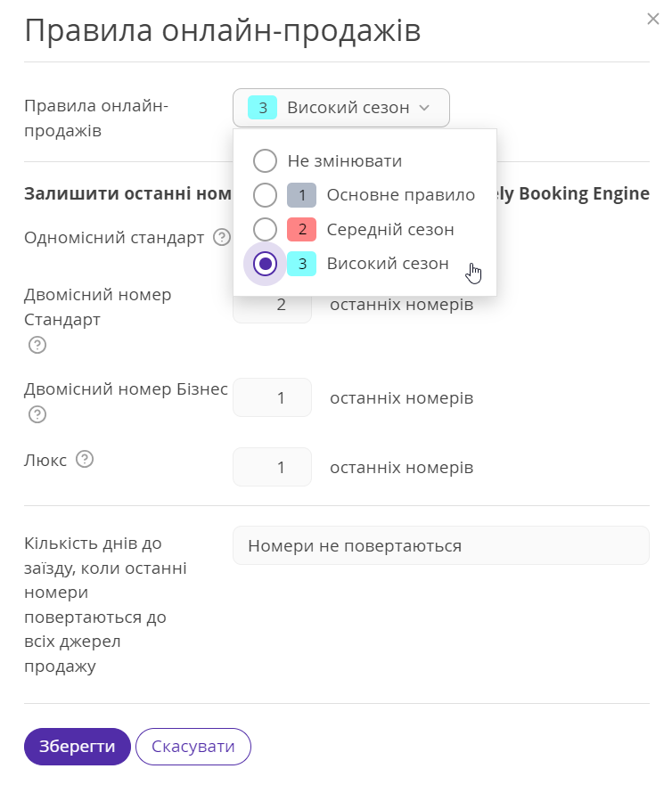
Task: Click the Зберегти button
Action: pyautogui.click(x=78, y=747)
